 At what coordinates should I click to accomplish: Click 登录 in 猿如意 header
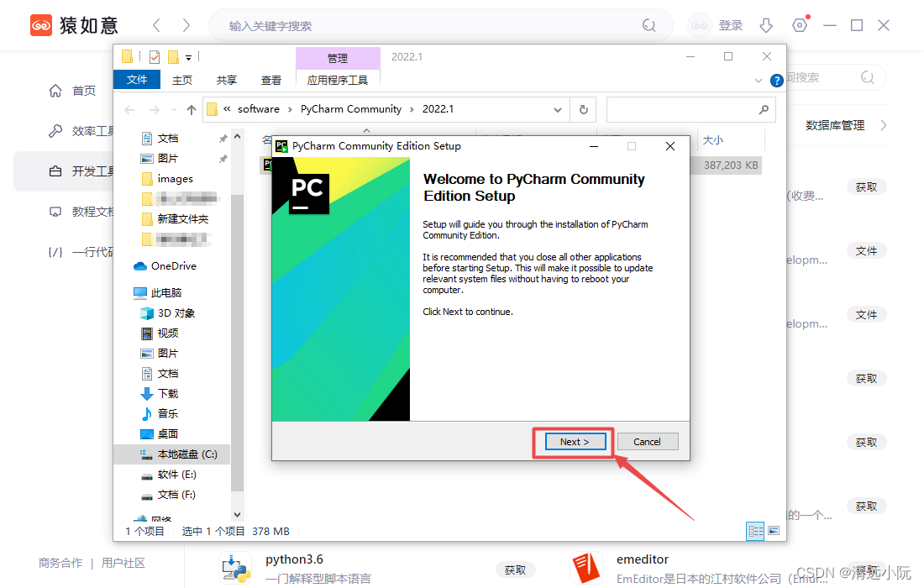click(731, 25)
